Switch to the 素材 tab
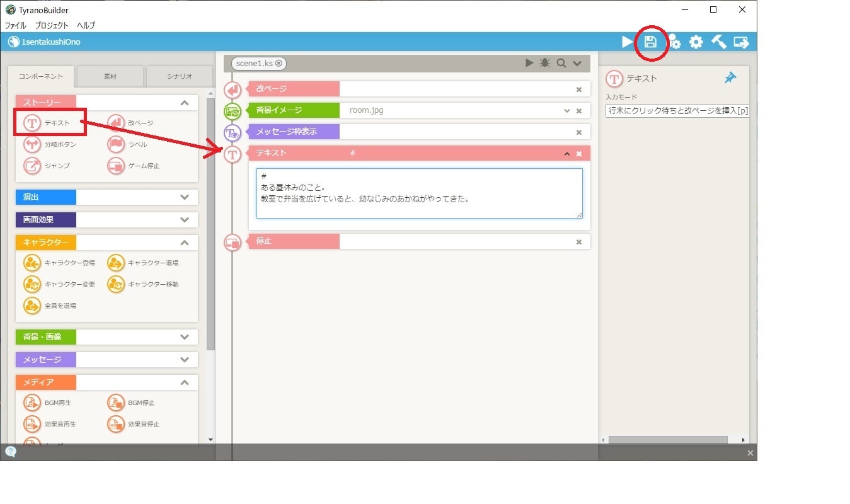Viewport: 850px width, 504px height. [110, 76]
